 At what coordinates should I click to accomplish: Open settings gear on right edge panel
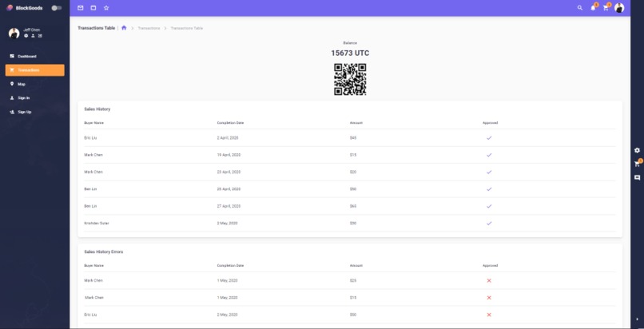(x=637, y=151)
